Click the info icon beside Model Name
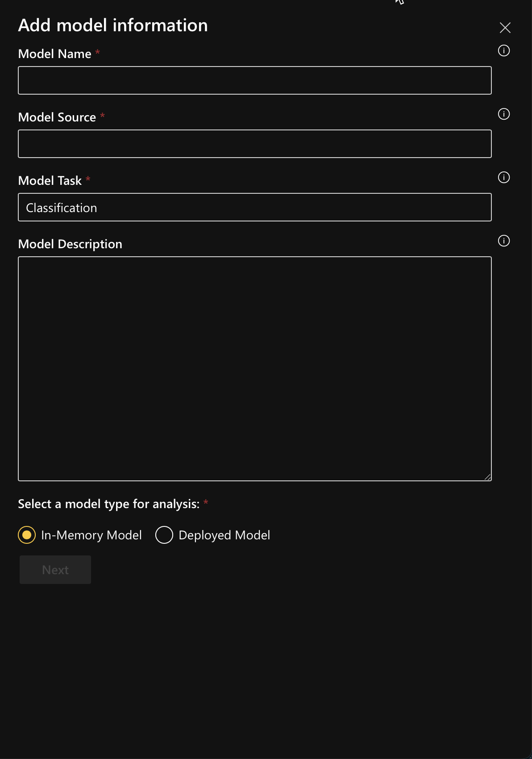Viewport: 532px width, 759px height. (504, 50)
